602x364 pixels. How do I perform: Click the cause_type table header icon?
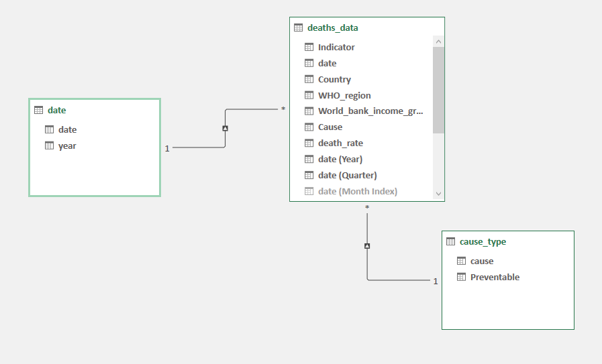click(x=451, y=241)
